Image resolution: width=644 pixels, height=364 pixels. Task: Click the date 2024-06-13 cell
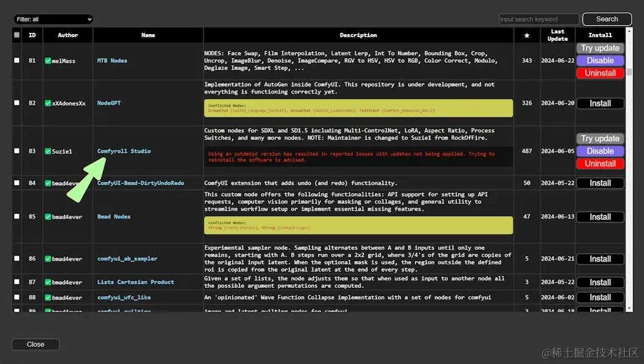pyautogui.click(x=557, y=217)
